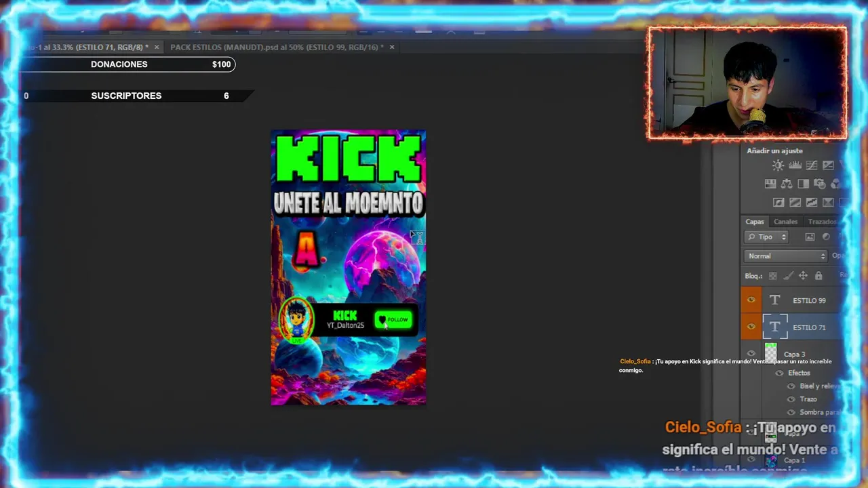Toggle visibility of Capa 3 layer
The image size is (868, 488).
tap(751, 354)
